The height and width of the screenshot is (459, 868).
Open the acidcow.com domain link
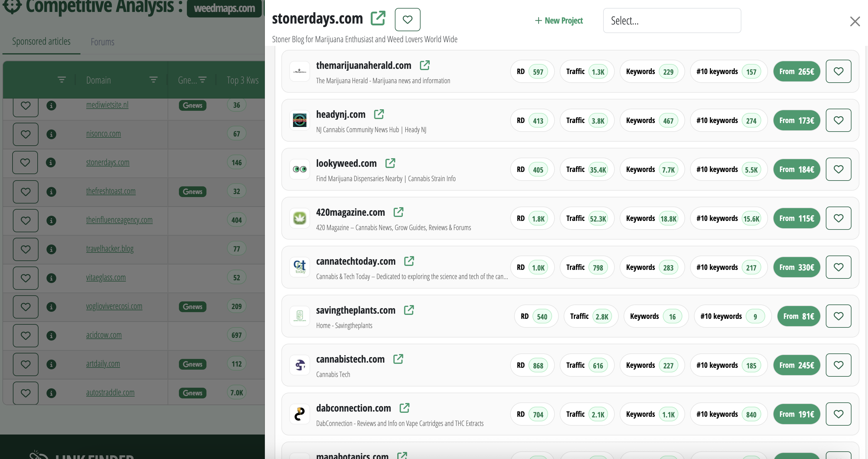[x=104, y=335]
